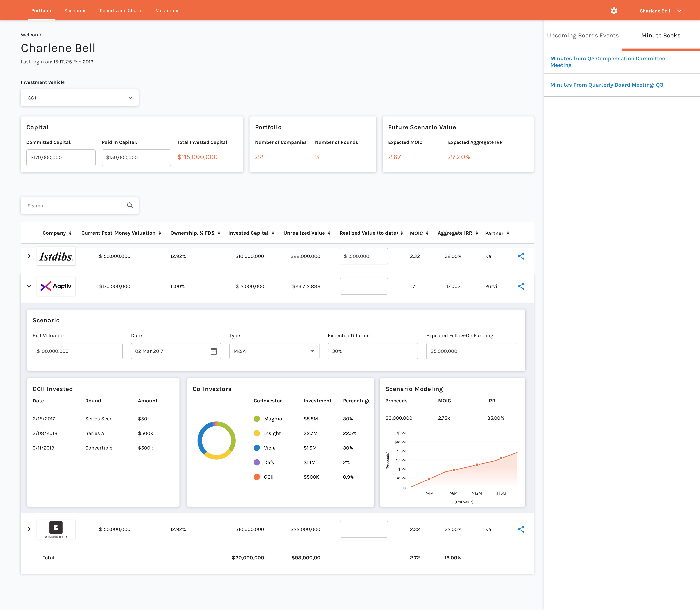Open the M&A Type dropdown

coord(274,351)
